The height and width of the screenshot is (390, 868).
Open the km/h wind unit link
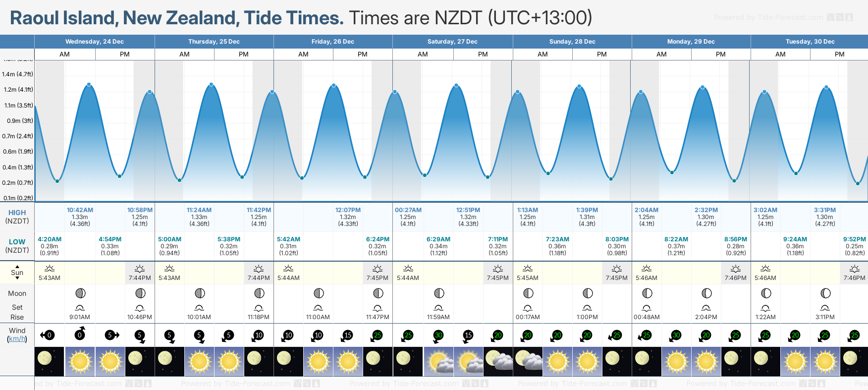pos(17,339)
